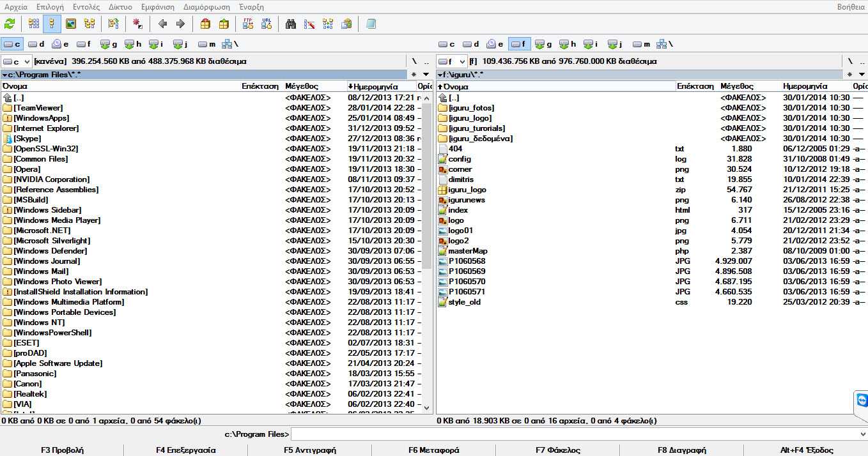Select the [Skype] folder icon

(x=8, y=139)
